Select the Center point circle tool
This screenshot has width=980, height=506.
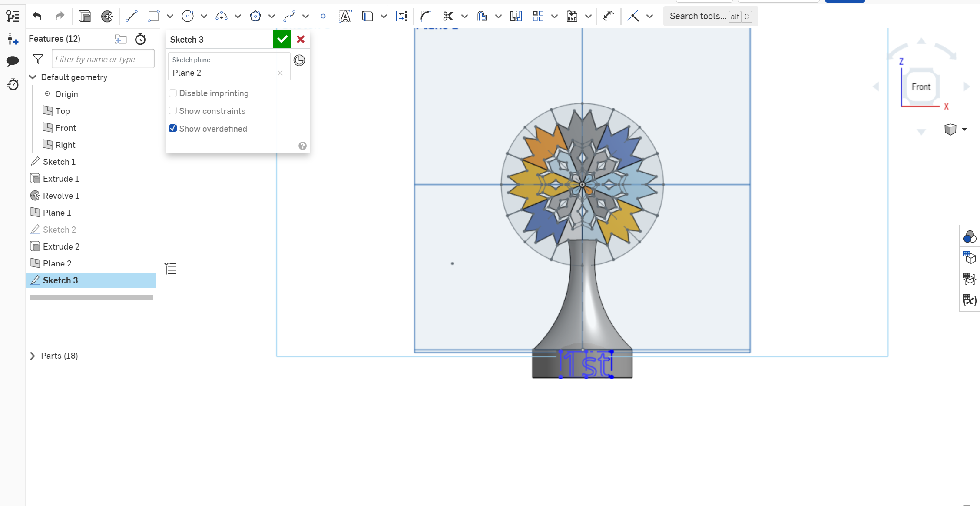point(187,16)
